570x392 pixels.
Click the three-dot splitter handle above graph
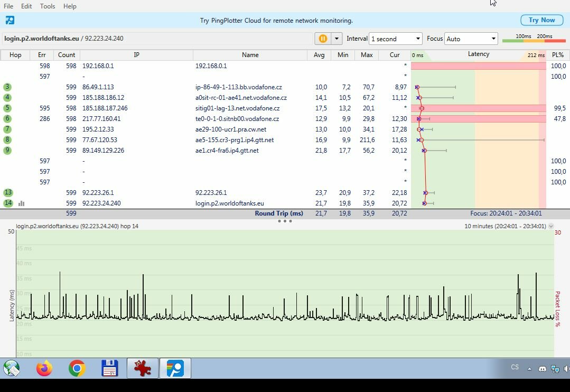click(x=285, y=221)
